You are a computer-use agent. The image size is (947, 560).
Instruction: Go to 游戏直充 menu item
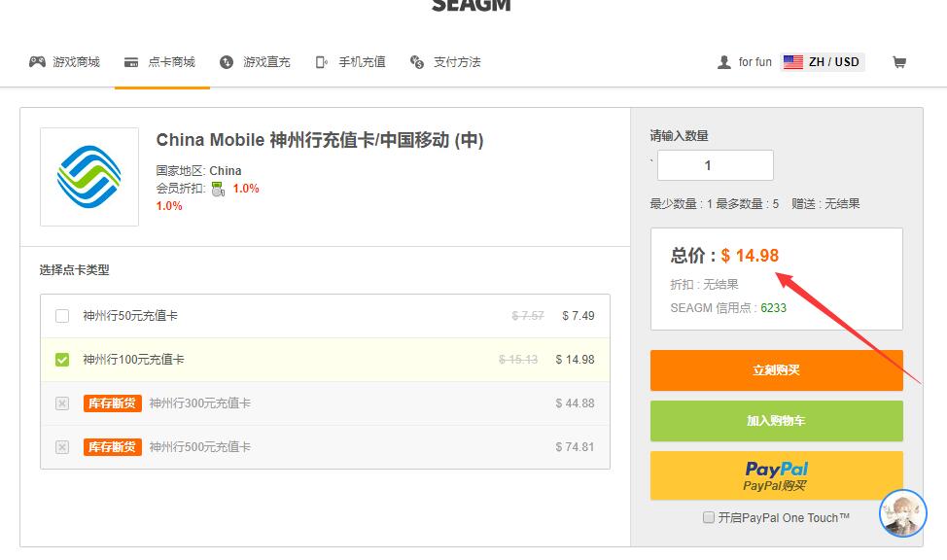[x=266, y=61]
